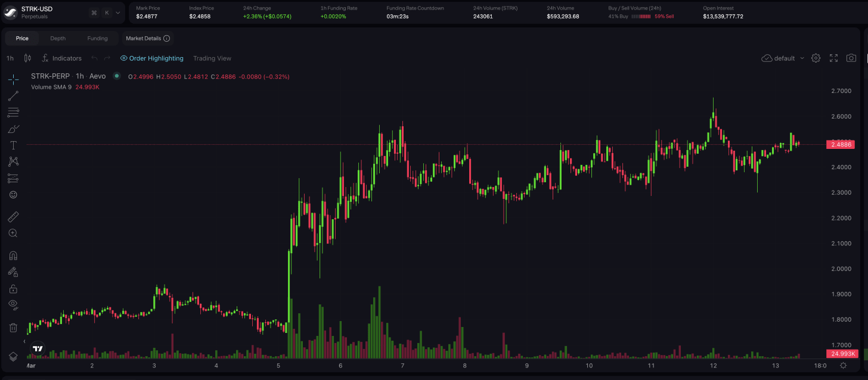Click the 24h Volume $593,293.68 value
This screenshot has width=868, height=380.
563,16
